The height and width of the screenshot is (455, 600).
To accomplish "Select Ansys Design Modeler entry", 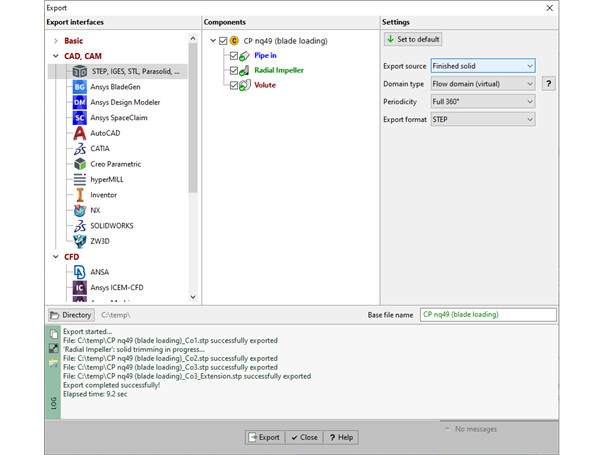I will point(125,102).
